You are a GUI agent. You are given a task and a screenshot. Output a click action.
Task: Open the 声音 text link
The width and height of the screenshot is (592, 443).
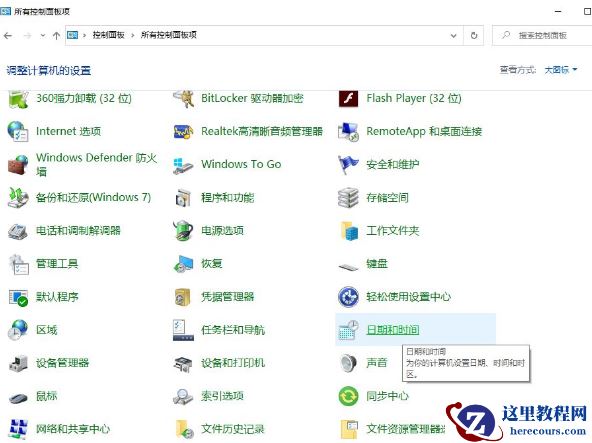tap(377, 363)
